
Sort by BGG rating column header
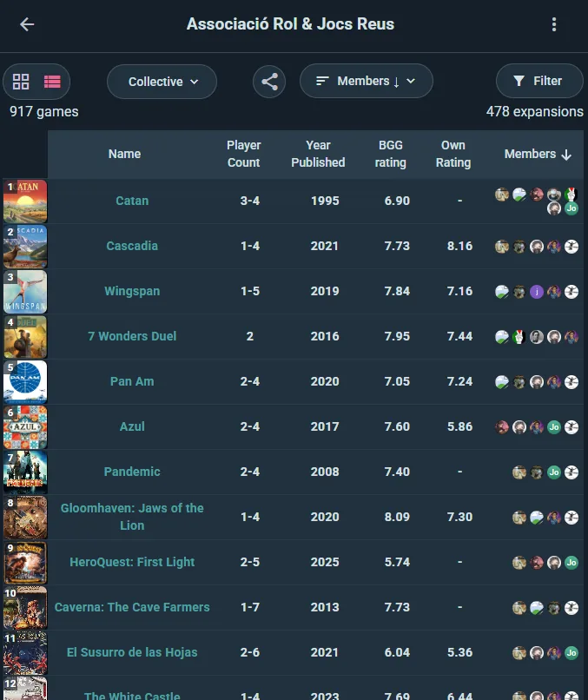tap(391, 154)
